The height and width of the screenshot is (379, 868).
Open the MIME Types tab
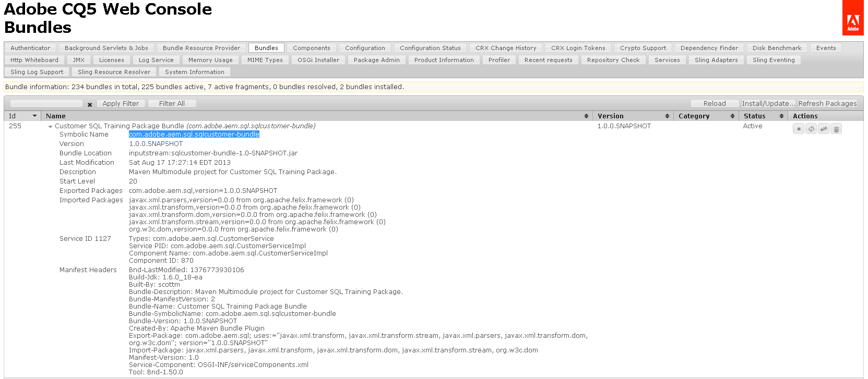(265, 60)
